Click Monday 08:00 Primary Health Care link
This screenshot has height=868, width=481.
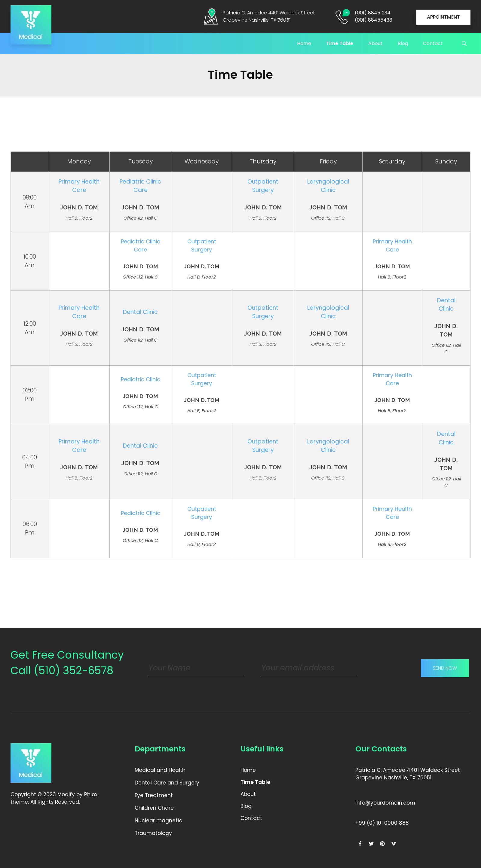coord(79,186)
